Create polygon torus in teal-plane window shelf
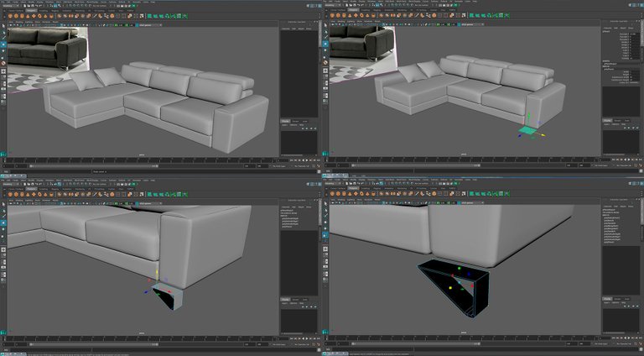 tap(361, 16)
